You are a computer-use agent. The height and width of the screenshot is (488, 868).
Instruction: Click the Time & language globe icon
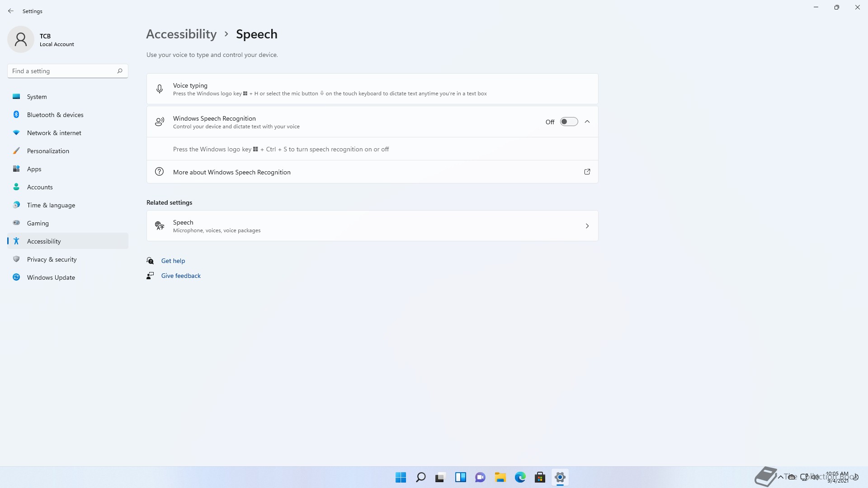(16, 205)
